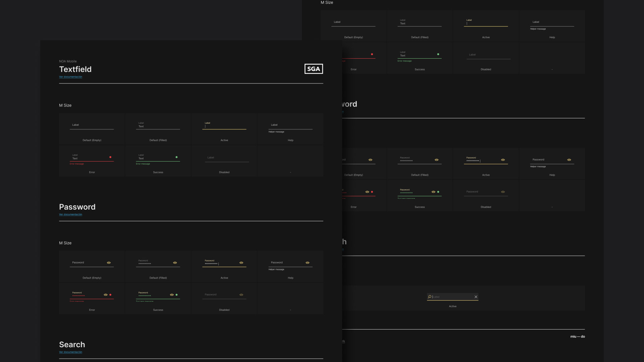The image size is (644, 362).
Task: Toggle eye icon in background Password Success field
Action: [x=433, y=192]
